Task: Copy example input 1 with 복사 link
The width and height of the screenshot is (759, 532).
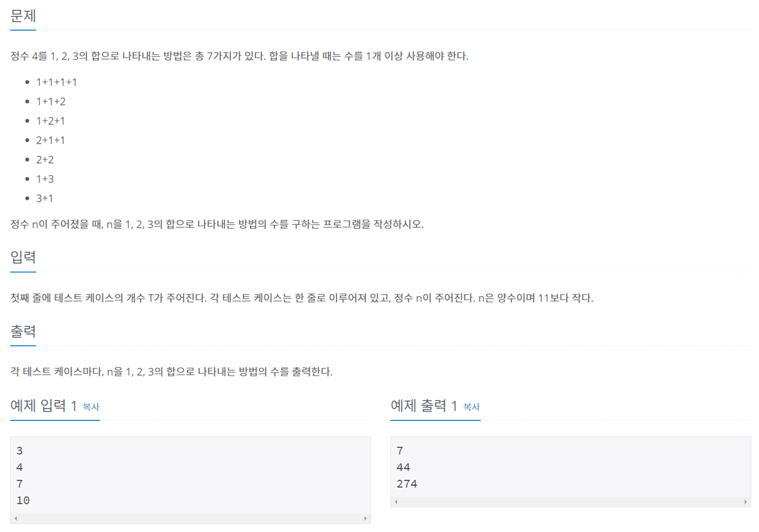Action: click(91, 407)
